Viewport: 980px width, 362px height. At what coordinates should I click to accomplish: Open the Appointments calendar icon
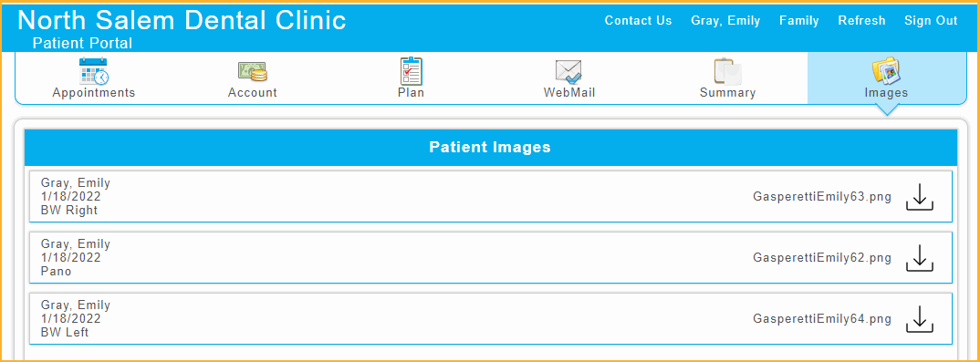pyautogui.click(x=94, y=70)
